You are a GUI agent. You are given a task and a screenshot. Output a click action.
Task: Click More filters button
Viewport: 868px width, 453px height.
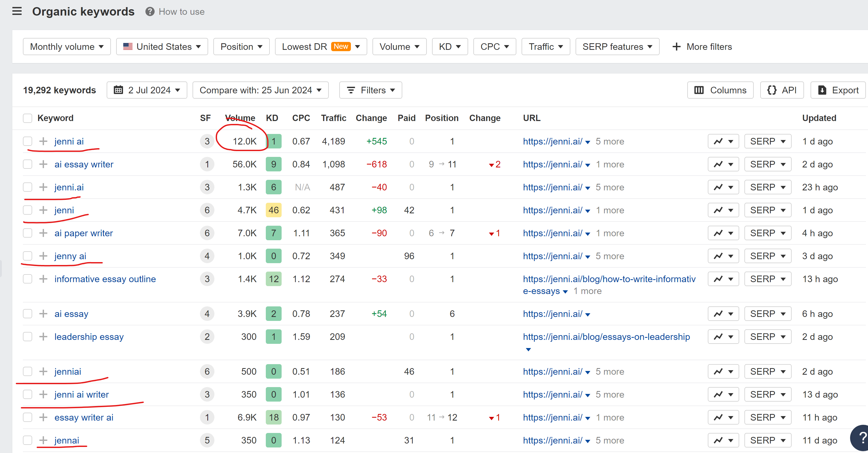coord(702,47)
